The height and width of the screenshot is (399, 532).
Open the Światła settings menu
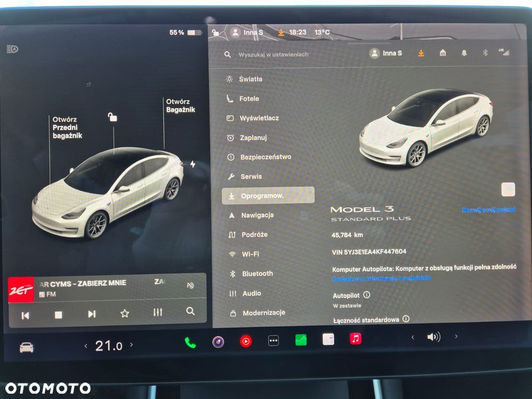(x=244, y=79)
